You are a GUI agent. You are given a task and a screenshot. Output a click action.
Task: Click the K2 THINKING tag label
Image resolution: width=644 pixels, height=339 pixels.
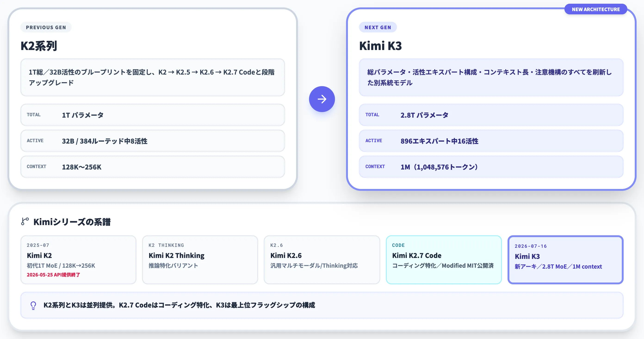click(x=166, y=245)
